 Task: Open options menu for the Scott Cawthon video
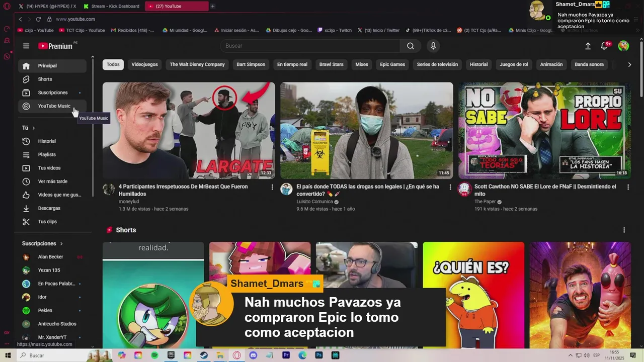coord(628,187)
